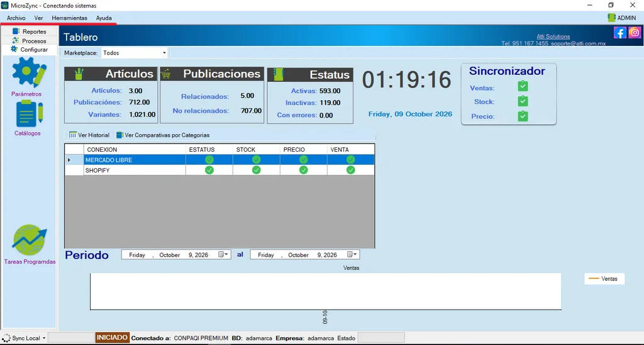The width and height of the screenshot is (644, 345).
Task: Toggle Sincronizador Ventas check
Action: pyautogui.click(x=523, y=86)
